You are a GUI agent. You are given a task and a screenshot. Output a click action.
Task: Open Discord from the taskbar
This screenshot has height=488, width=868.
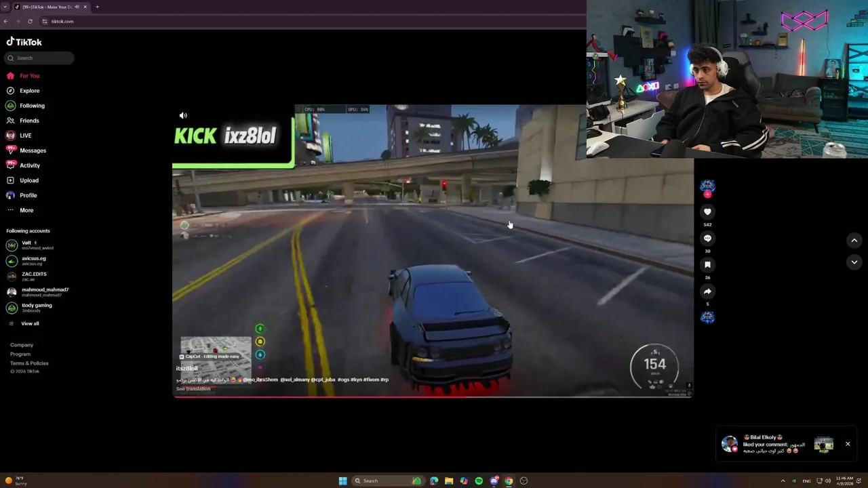(494, 481)
